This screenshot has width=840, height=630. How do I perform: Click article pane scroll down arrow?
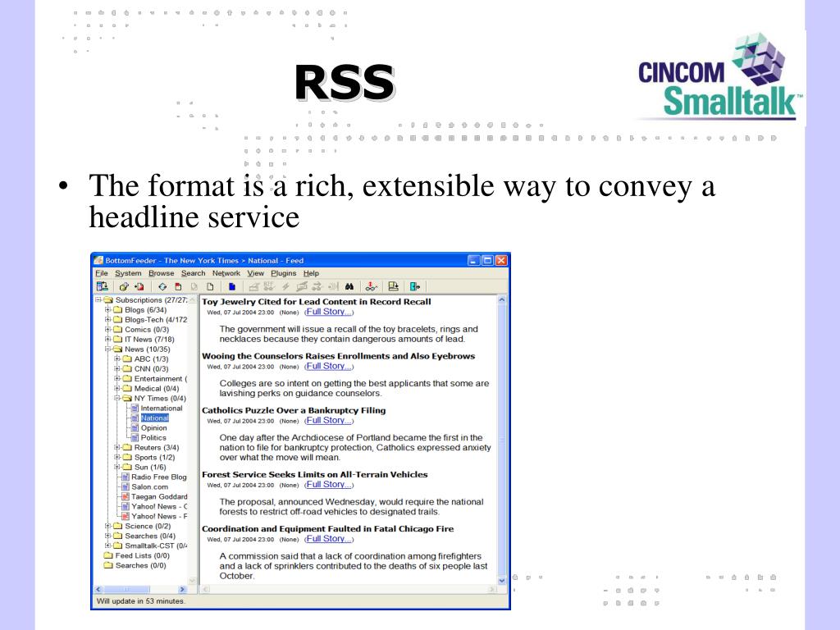pos(502,580)
